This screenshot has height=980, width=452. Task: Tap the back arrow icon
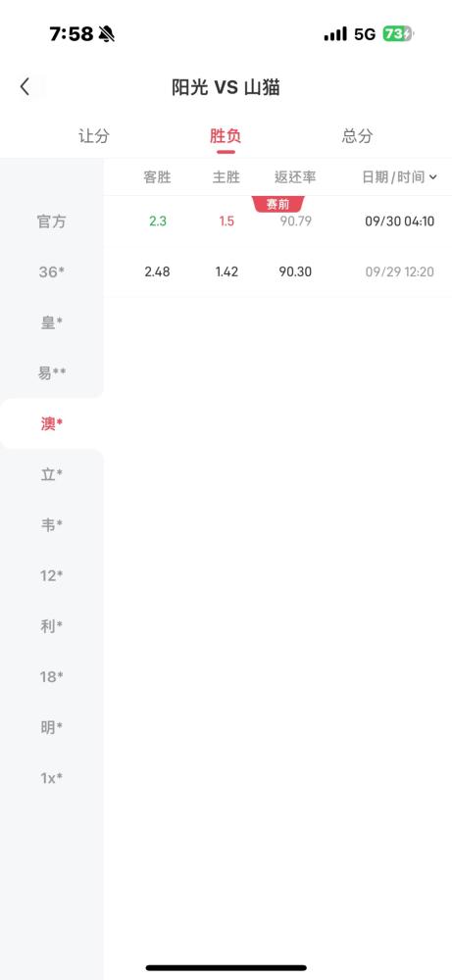point(25,87)
